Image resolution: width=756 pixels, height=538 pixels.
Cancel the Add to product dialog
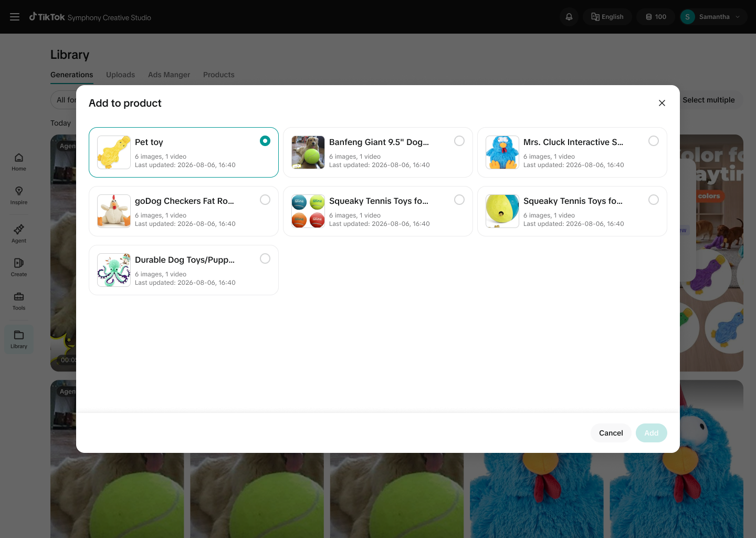point(611,433)
